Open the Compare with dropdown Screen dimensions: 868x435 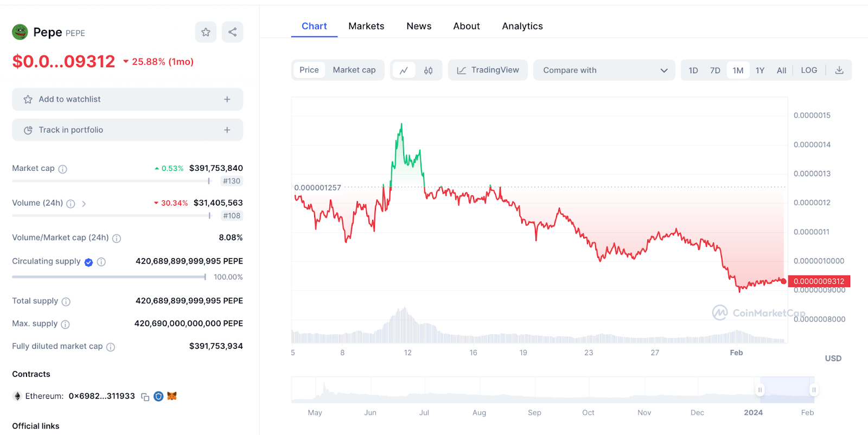[604, 70]
